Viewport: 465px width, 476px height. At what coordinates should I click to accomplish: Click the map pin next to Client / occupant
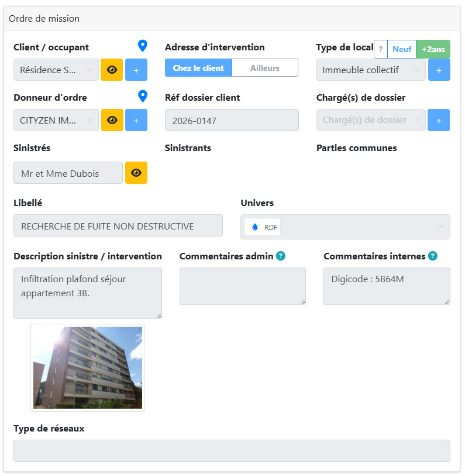point(142,46)
